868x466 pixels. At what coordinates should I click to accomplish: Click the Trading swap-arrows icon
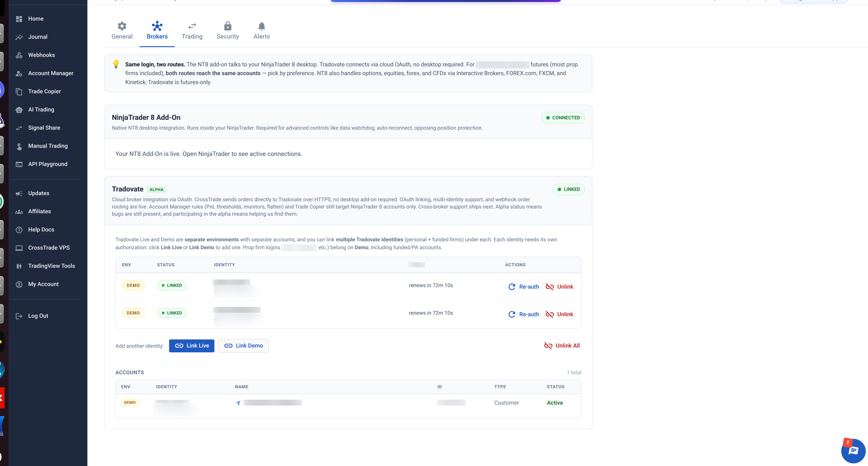click(x=192, y=26)
